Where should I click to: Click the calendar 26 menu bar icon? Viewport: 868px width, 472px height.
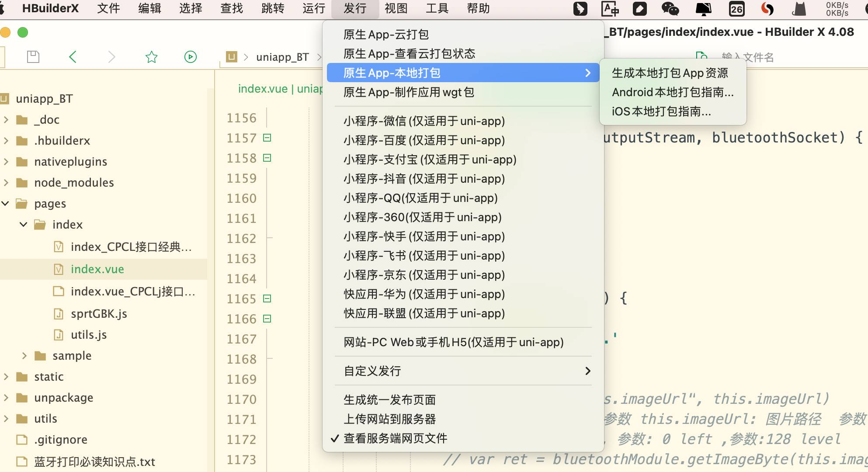(736, 9)
